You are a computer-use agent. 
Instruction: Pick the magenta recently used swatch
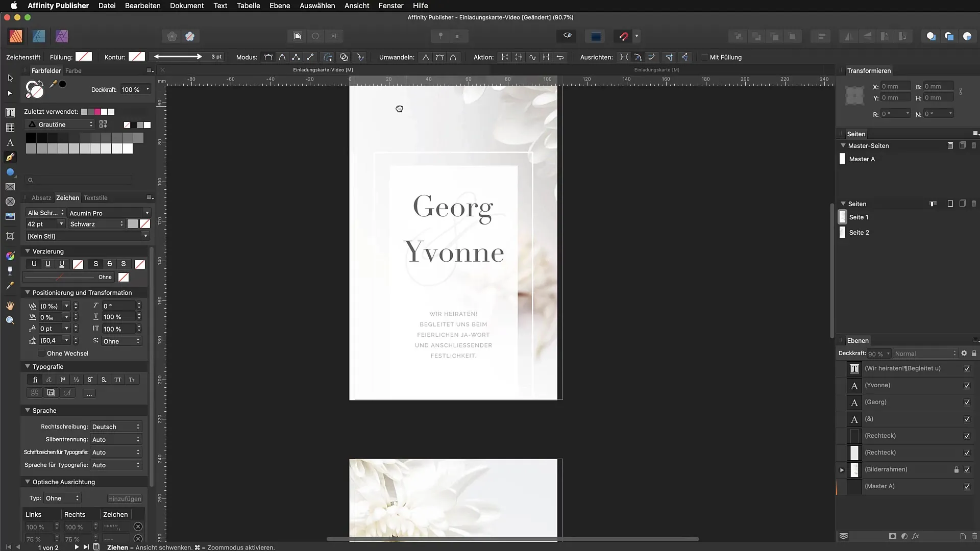tap(97, 112)
